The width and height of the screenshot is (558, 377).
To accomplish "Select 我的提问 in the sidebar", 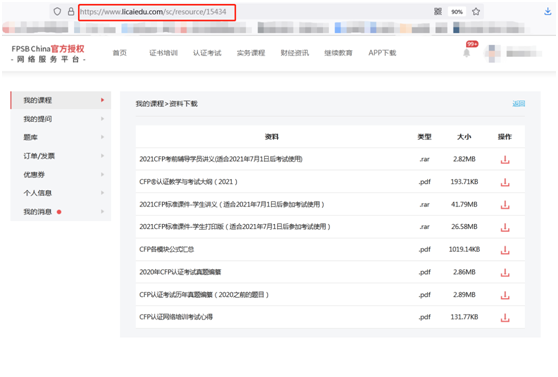I will point(61,119).
